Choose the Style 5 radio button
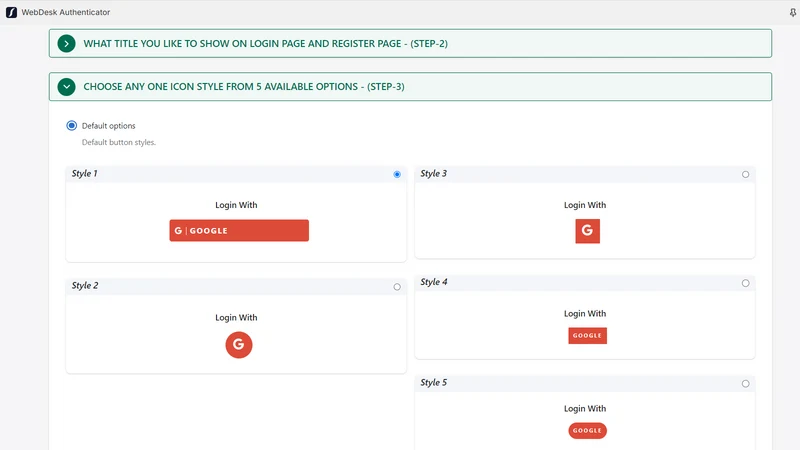This screenshot has height=450, width=800. [745, 384]
